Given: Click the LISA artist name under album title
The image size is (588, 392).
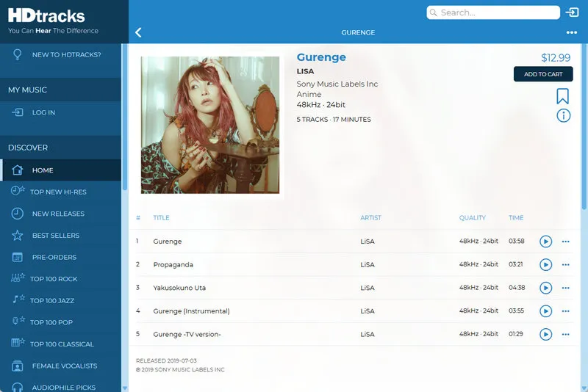Looking at the screenshot, I should pos(305,71).
